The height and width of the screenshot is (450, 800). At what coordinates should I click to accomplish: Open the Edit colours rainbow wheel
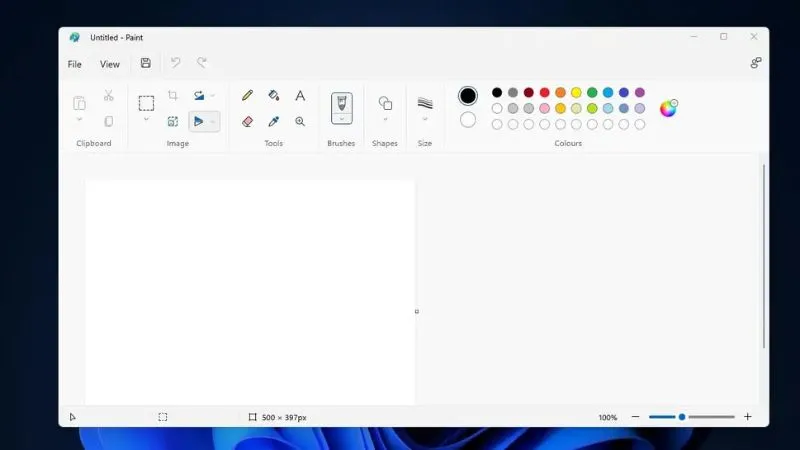point(668,108)
